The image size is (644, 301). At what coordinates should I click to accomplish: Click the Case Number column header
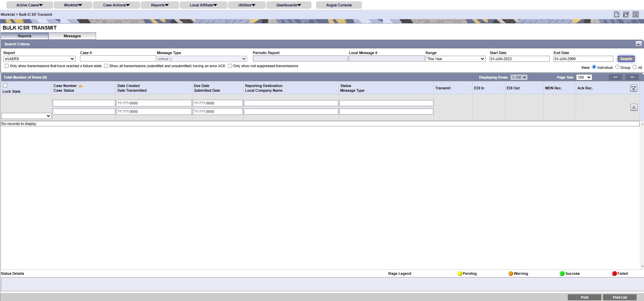coord(65,86)
